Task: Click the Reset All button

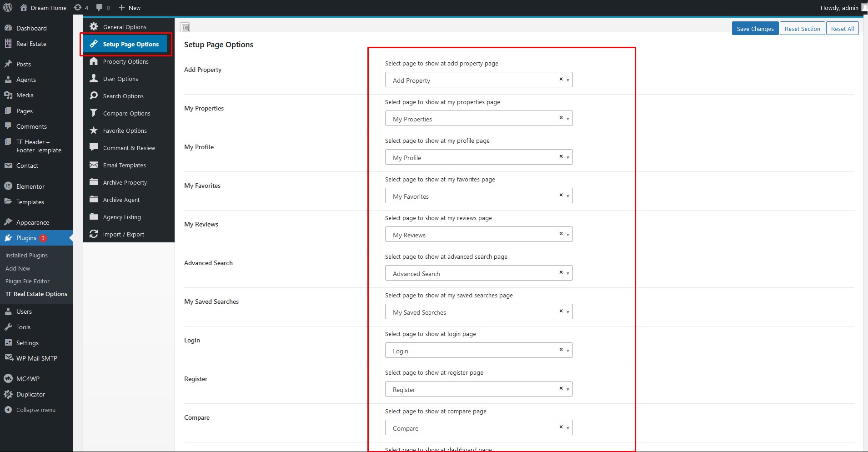Action: pos(842,28)
